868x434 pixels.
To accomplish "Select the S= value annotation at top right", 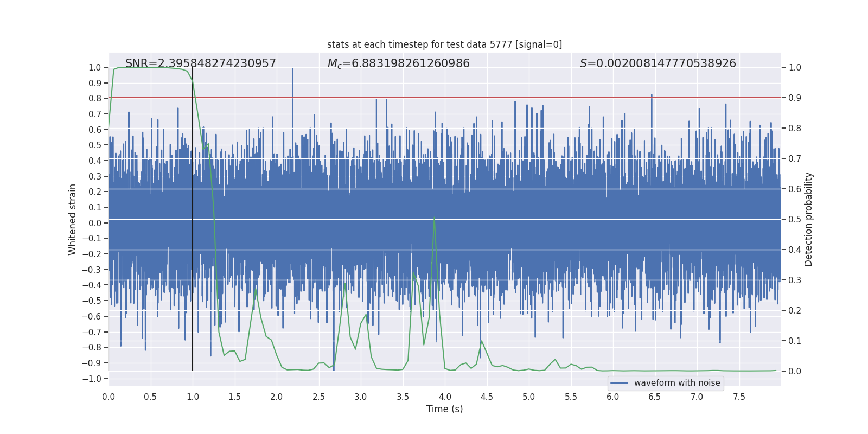I will point(658,63).
